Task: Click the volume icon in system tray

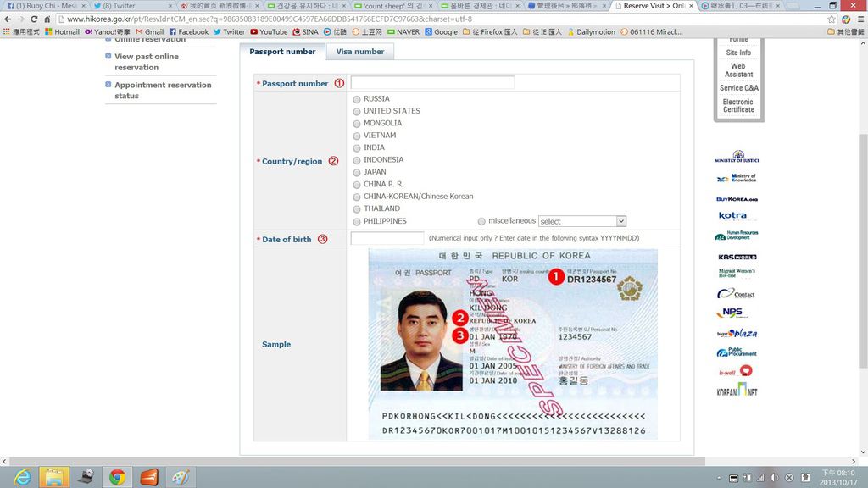Action: click(x=775, y=478)
